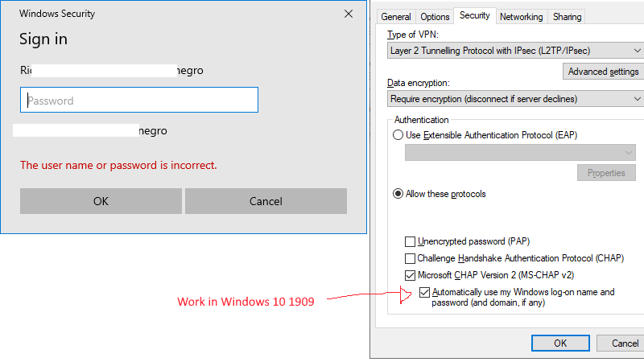Click into the Password field
This screenshot has height=362, width=644.
(139, 100)
